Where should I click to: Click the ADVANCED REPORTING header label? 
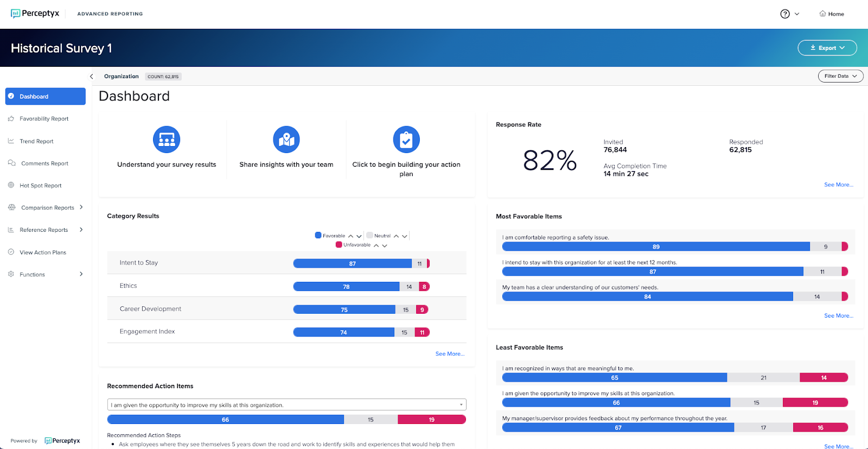(x=110, y=14)
